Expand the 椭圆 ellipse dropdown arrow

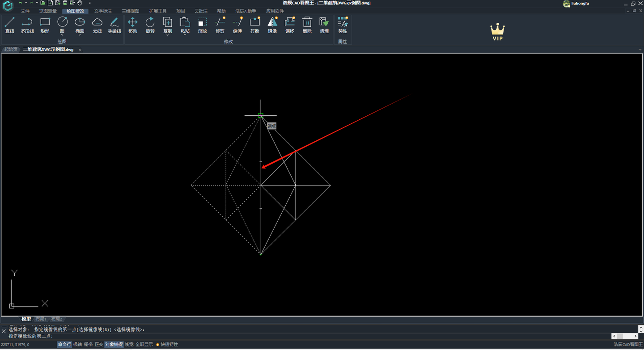coord(80,35)
